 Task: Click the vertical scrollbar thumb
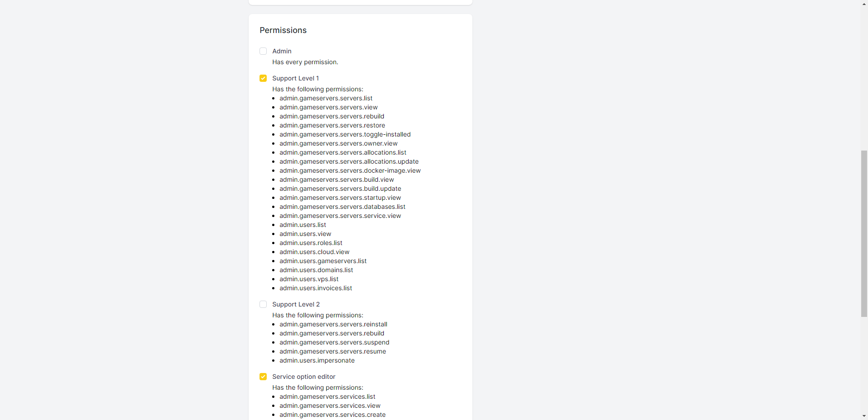coord(864,233)
